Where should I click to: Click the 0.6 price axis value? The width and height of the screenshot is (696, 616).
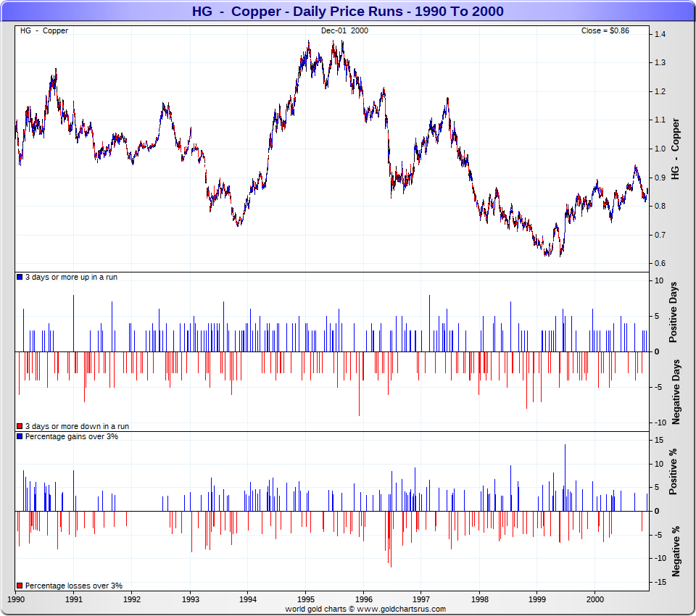coord(660,263)
